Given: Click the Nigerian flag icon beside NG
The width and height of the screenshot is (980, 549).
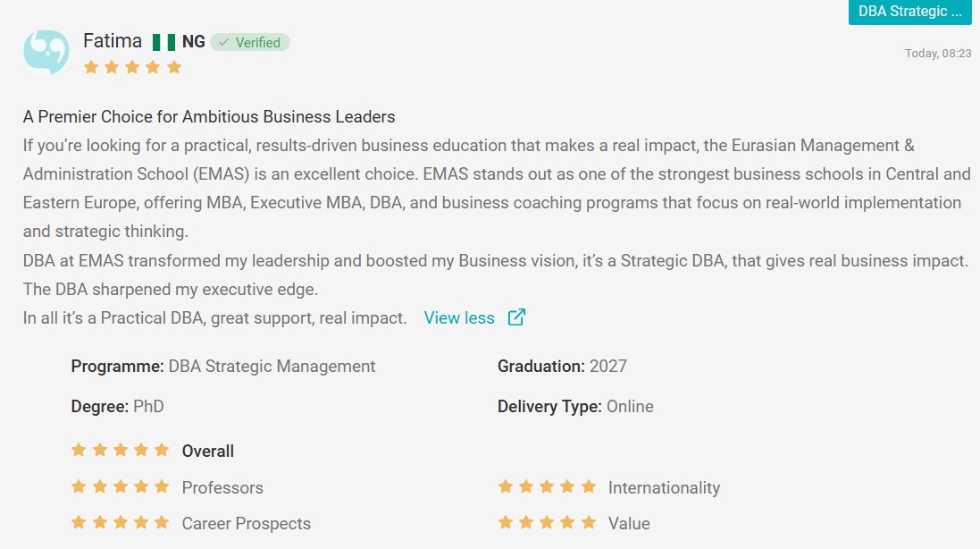Looking at the screenshot, I should 163,43.
